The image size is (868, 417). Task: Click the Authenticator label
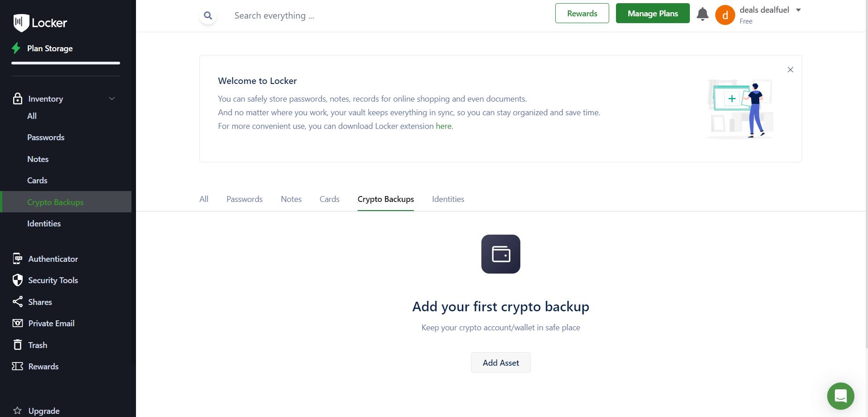pyautogui.click(x=53, y=259)
